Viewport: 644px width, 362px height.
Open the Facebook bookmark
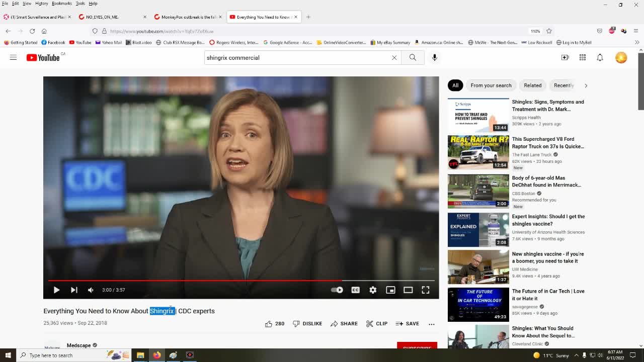53,43
